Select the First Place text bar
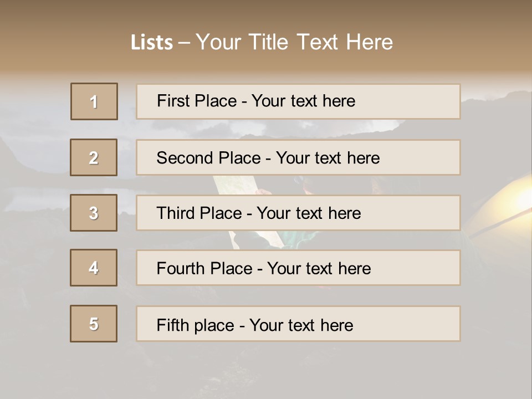The height and width of the screenshot is (399, 532). (298, 101)
